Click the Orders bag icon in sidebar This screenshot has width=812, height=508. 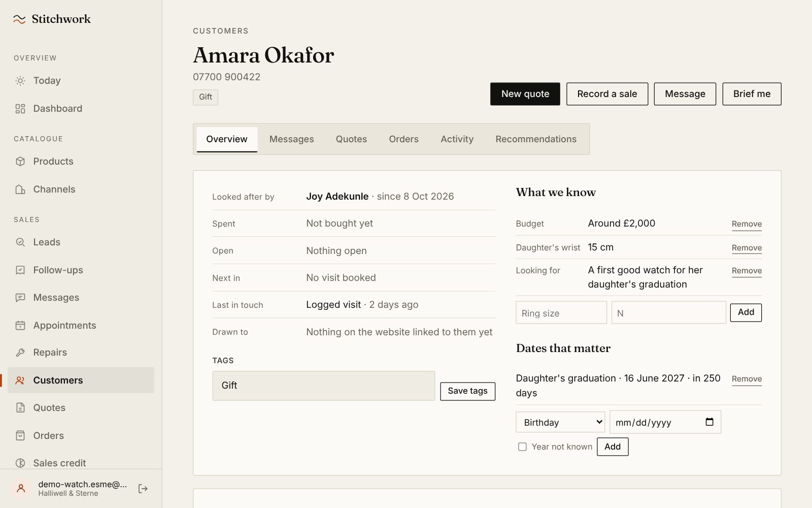click(x=20, y=436)
